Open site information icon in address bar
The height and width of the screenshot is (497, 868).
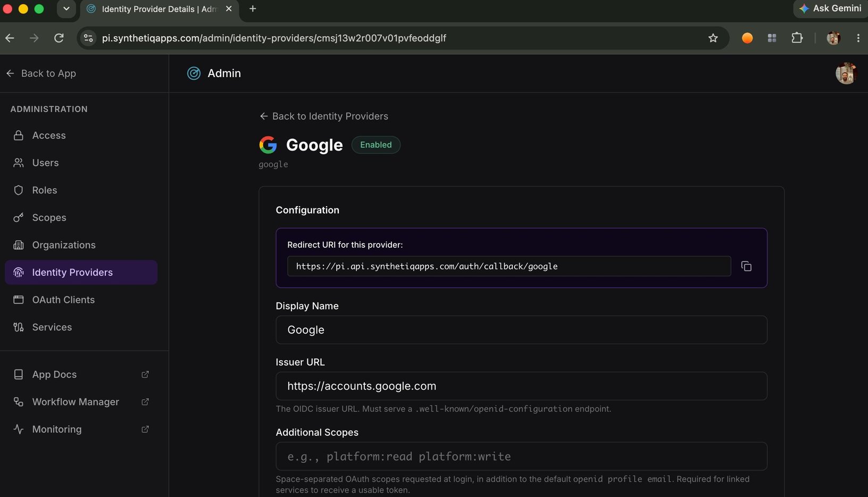tap(89, 38)
